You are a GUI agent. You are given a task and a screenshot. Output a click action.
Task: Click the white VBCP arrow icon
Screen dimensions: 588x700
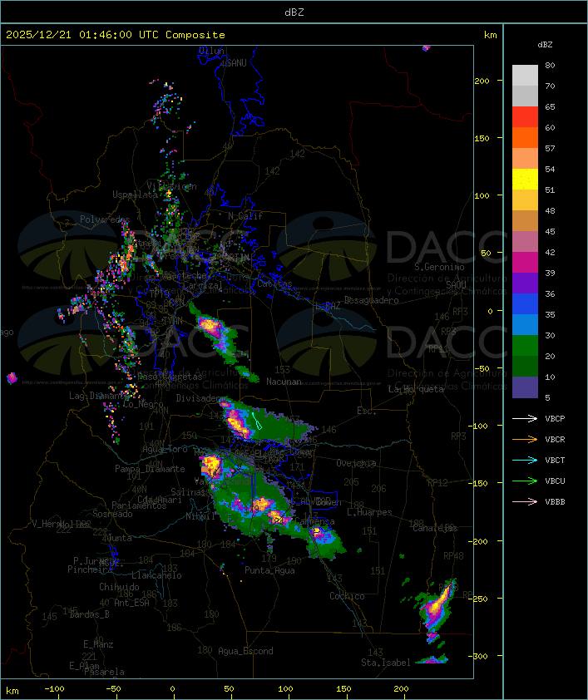coord(525,418)
